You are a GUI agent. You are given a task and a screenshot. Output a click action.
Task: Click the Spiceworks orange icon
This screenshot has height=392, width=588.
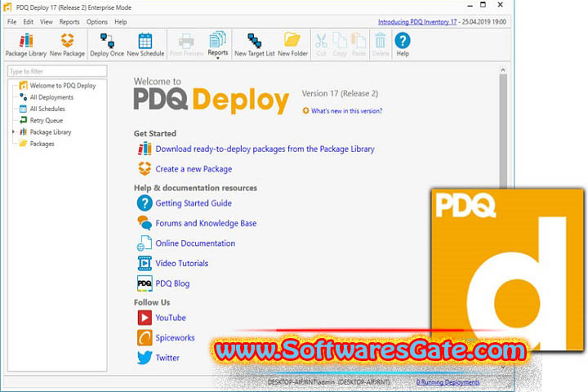145,337
